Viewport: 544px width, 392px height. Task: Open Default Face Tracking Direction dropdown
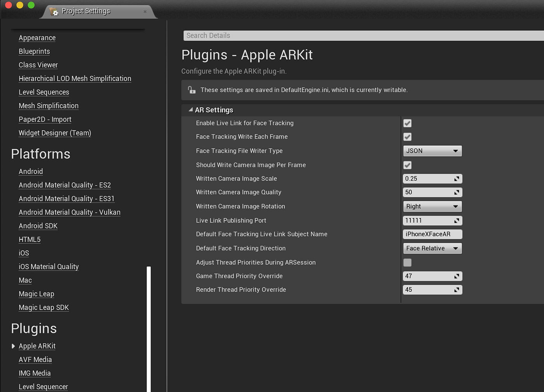point(432,248)
